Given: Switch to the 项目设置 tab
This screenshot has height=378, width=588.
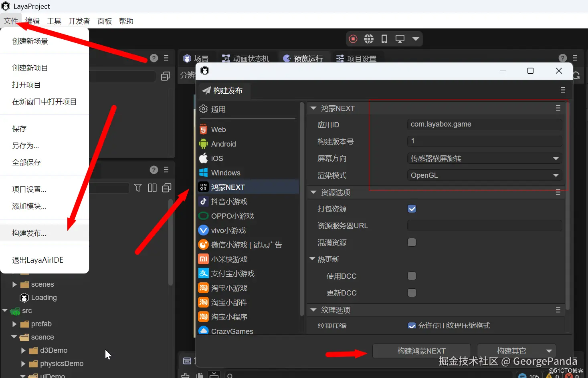Looking at the screenshot, I should [x=358, y=58].
